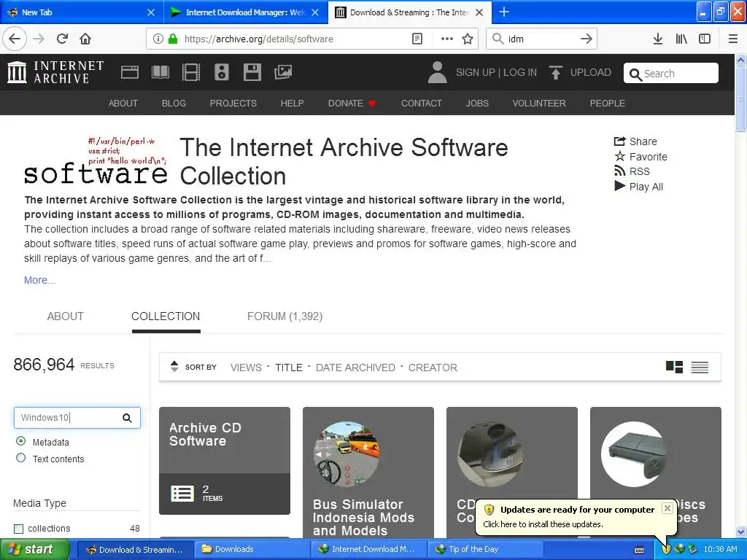The width and height of the screenshot is (747, 560).
Task: Reload the current page
Action: tap(62, 39)
